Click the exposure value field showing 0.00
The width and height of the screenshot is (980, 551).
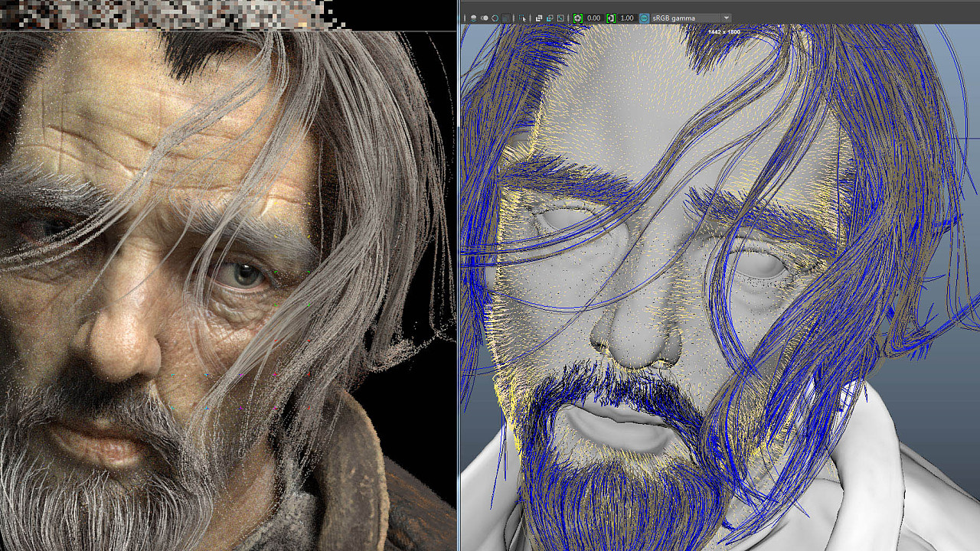tap(594, 18)
